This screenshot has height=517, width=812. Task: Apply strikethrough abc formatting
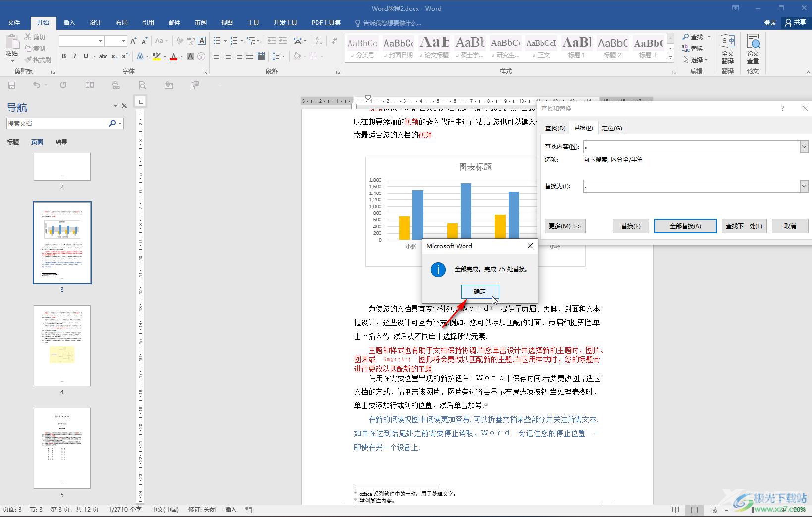pyautogui.click(x=103, y=56)
